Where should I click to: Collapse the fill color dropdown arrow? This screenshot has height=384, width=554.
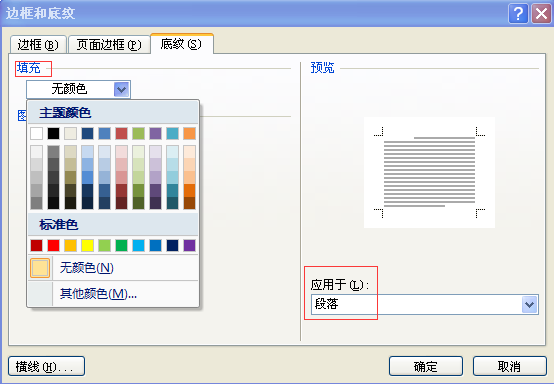point(122,89)
